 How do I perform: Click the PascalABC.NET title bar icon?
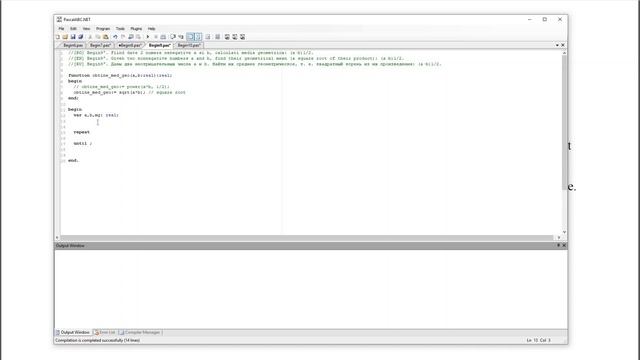(59, 19)
